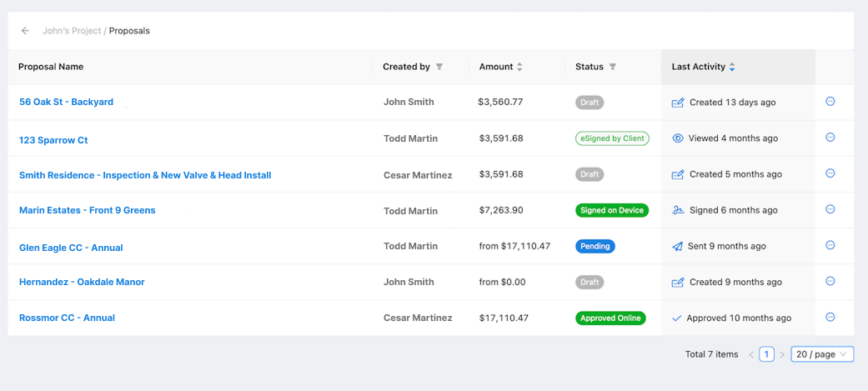The image size is (868, 391).
Task: Open more options for Glen Eagle CC row
Action: [x=830, y=245]
